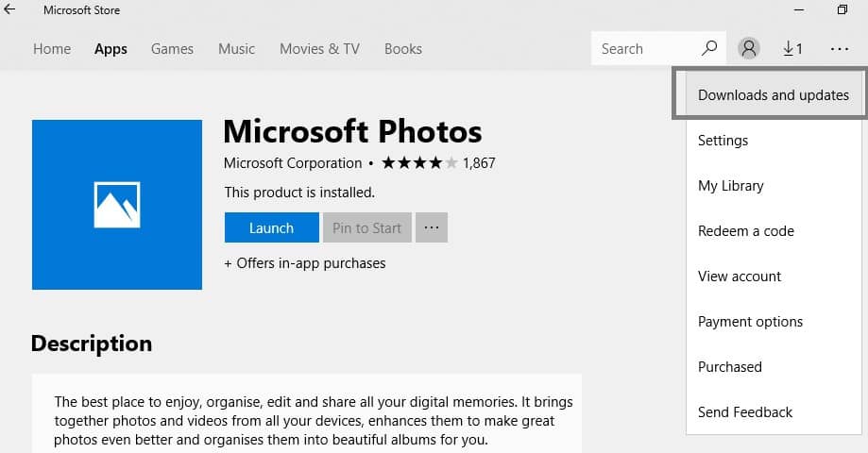Choose My Library
This screenshot has width=868, height=453.
point(774,186)
